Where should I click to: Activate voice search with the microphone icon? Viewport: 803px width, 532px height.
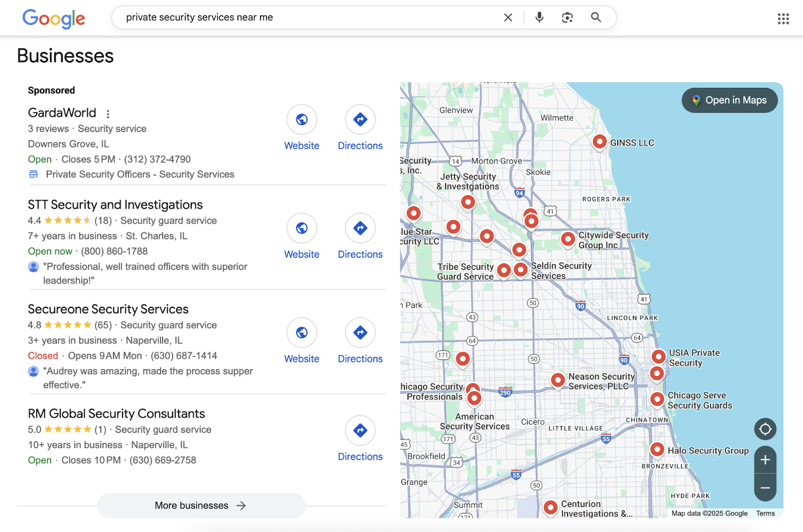tap(539, 17)
